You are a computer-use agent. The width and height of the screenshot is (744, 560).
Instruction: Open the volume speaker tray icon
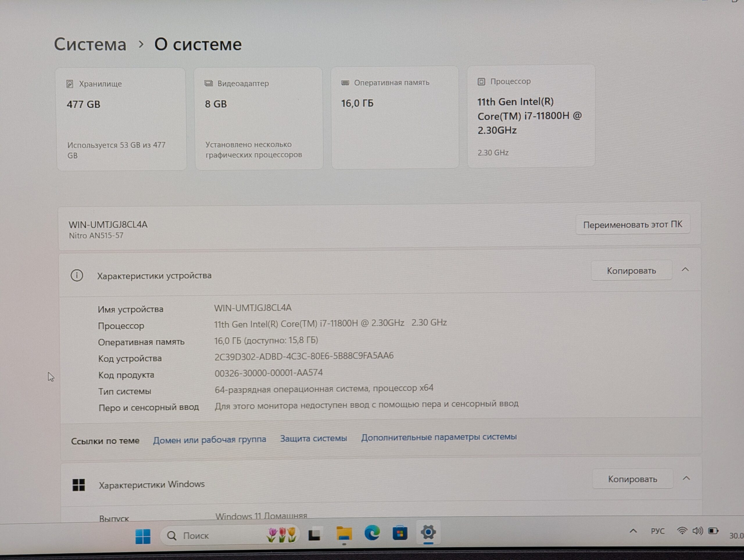[697, 531]
